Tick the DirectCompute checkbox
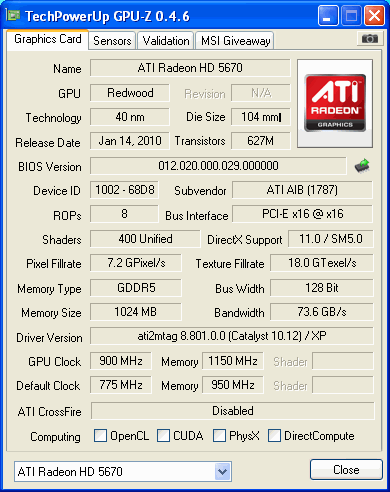Viewport: 390px width, 492px height. [x=274, y=436]
